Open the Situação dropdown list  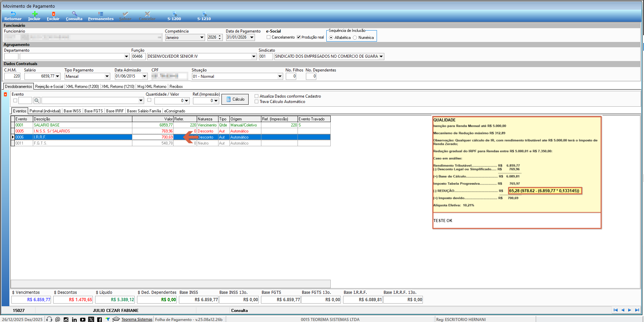click(x=280, y=76)
